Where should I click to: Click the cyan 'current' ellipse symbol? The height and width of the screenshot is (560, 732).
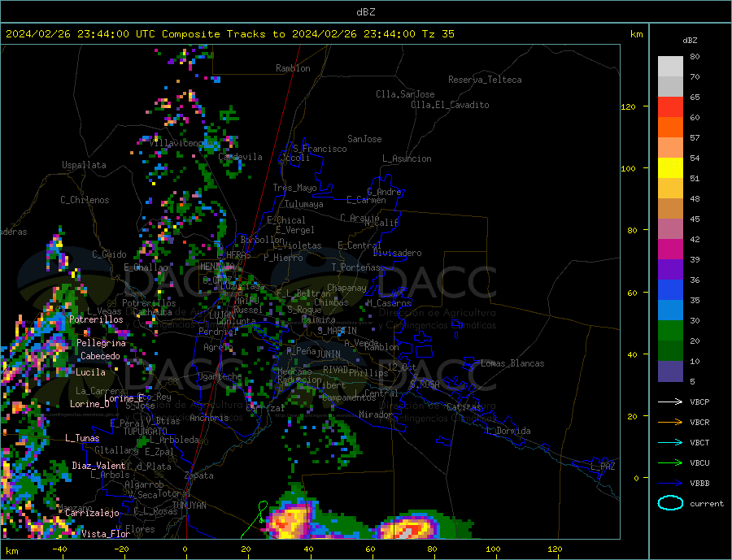click(670, 503)
